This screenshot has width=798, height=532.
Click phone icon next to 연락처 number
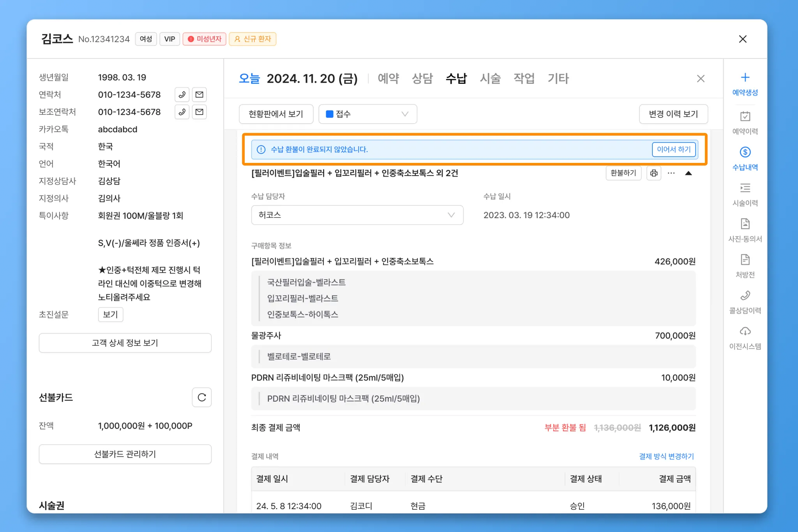[x=182, y=95]
